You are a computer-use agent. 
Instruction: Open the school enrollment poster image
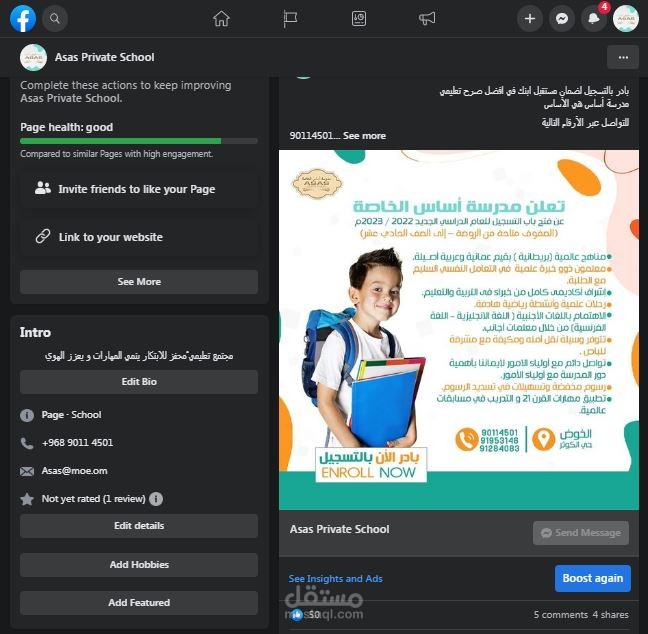(x=459, y=330)
